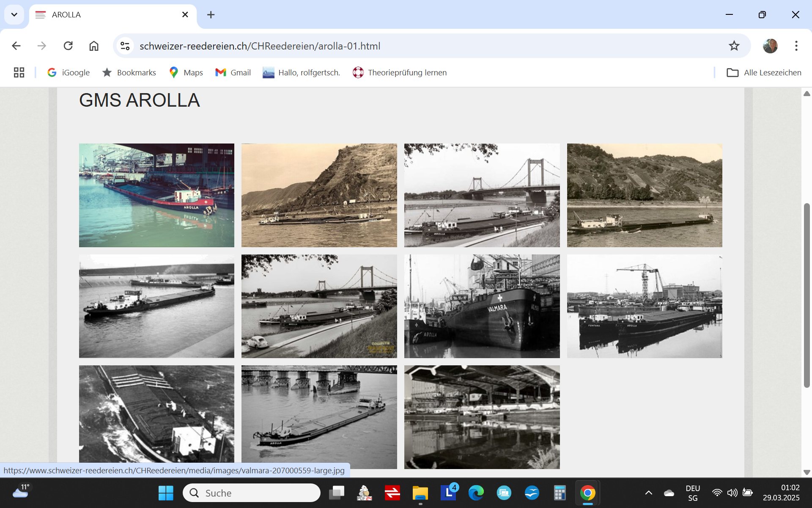Screen dimensions: 812x508
Task: Click the Chrome profile avatar
Action: coord(770,46)
